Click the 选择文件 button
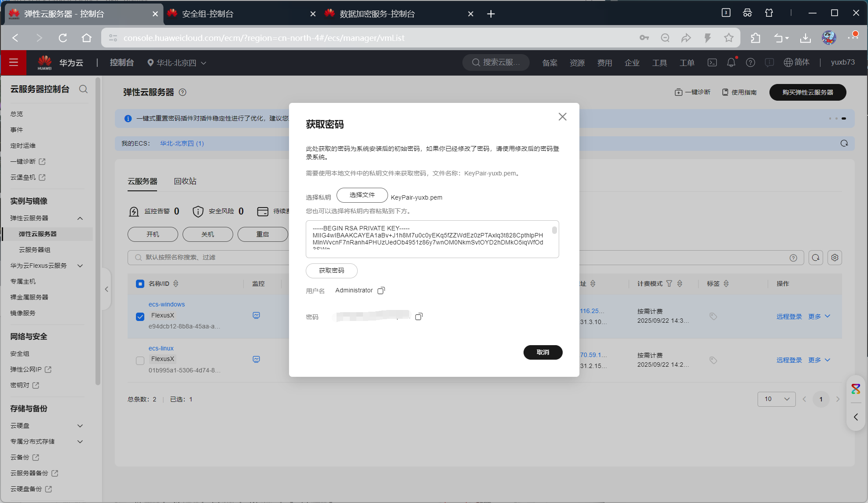This screenshot has height=503, width=868. (x=362, y=195)
